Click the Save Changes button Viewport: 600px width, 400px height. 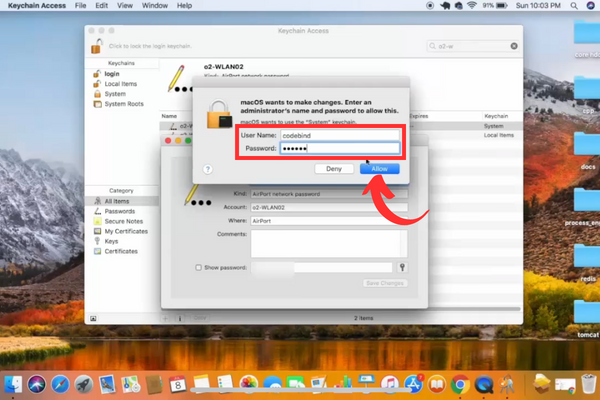pyautogui.click(x=385, y=283)
